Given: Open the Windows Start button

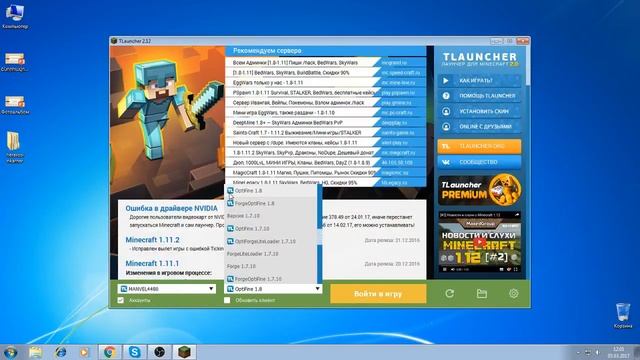Looking at the screenshot, I should (10, 352).
